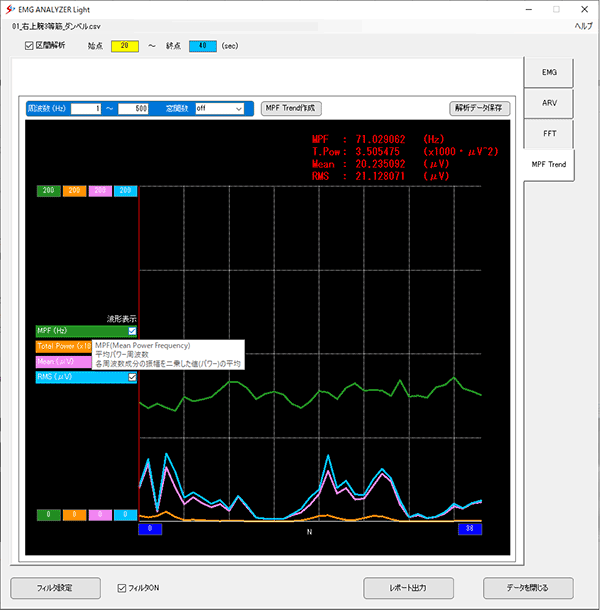This screenshot has height=610, width=600.
Task: Click the orange Total Power label
Action: (x=64, y=346)
